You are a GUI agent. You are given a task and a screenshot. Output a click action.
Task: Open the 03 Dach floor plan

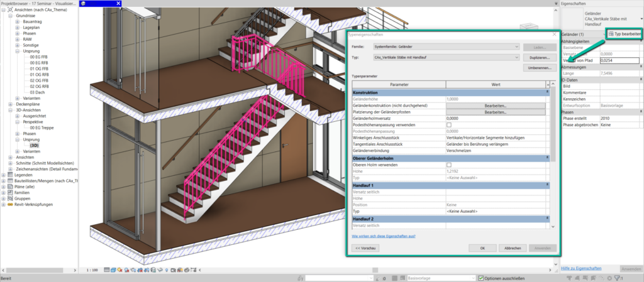point(39,92)
